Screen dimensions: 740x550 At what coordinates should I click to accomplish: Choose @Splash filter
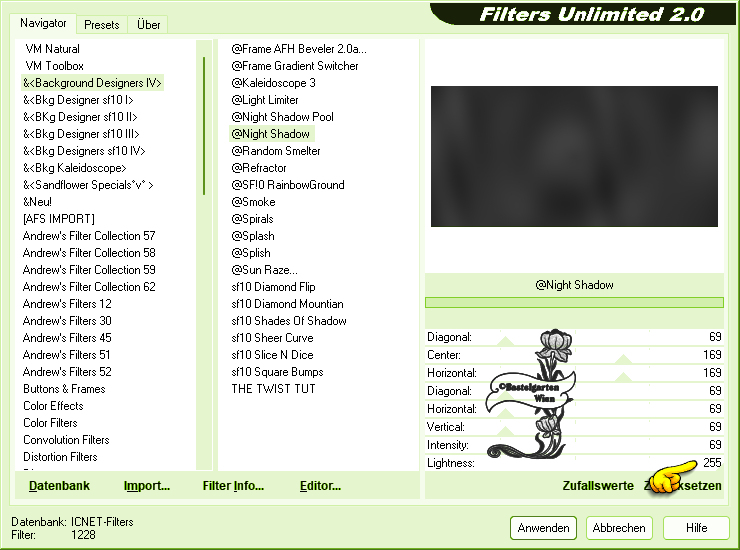point(252,236)
